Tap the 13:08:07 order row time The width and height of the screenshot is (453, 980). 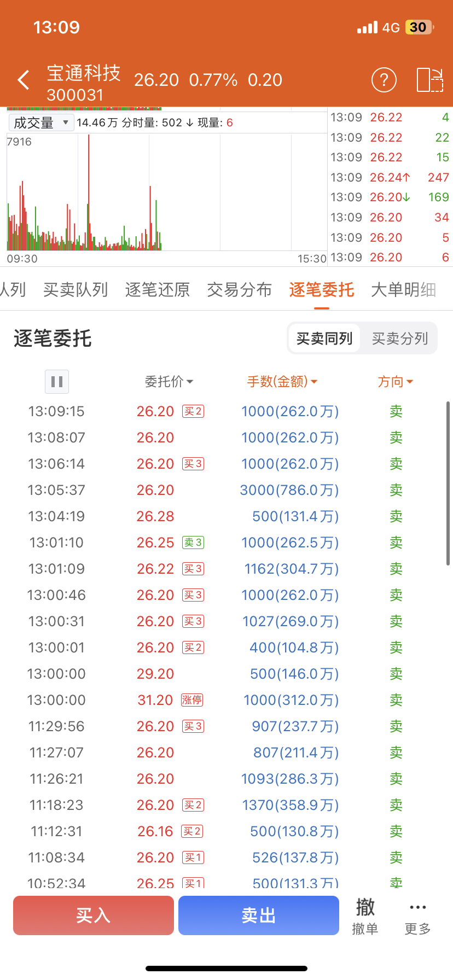pyautogui.click(x=56, y=437)
